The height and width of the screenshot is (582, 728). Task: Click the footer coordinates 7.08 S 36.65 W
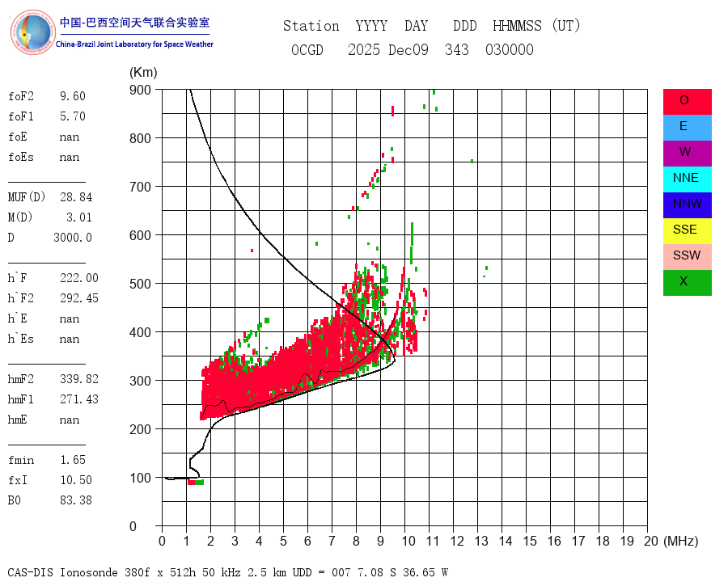[397, 572]
